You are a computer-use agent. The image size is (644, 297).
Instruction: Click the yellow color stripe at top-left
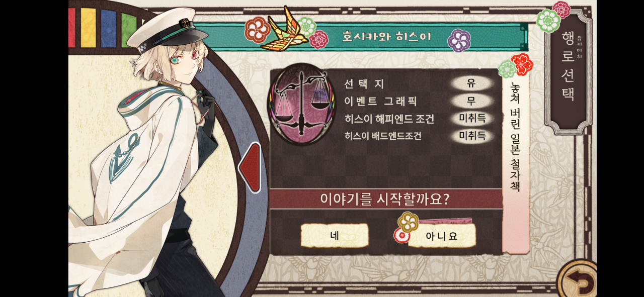click(88, 27)
